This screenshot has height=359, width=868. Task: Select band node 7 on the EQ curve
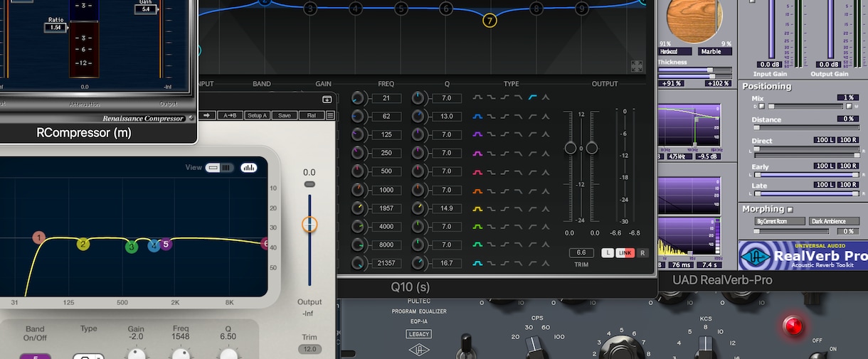pyautogui.click(x=489, y=21)
